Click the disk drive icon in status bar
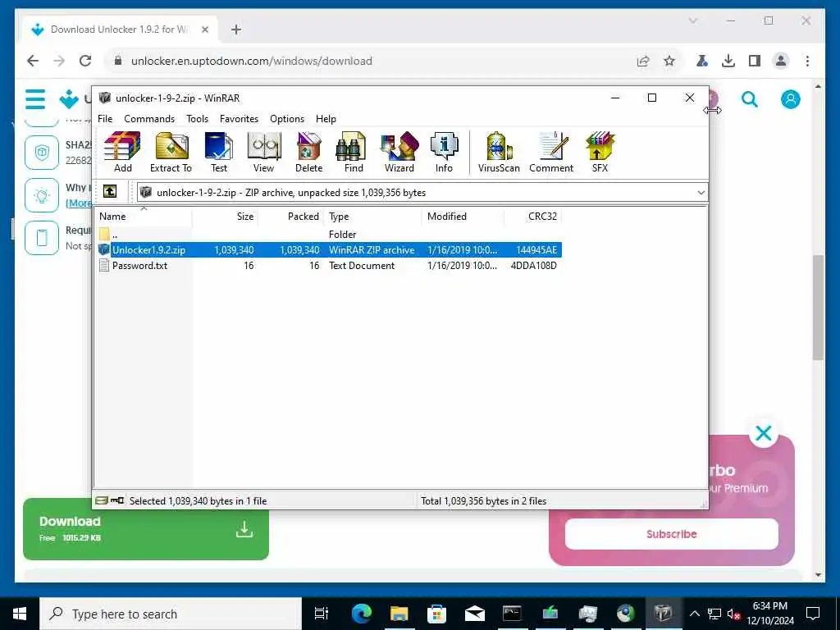Screen dimensions: 840x630 [101, 500]
